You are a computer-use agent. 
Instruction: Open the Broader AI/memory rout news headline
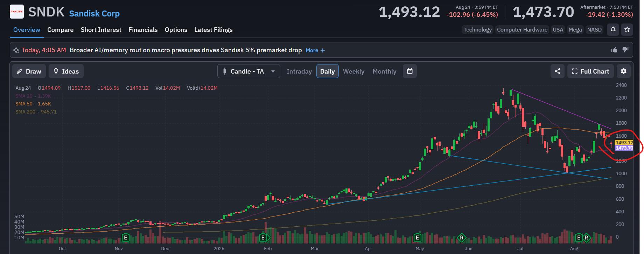tap(185, 50)
